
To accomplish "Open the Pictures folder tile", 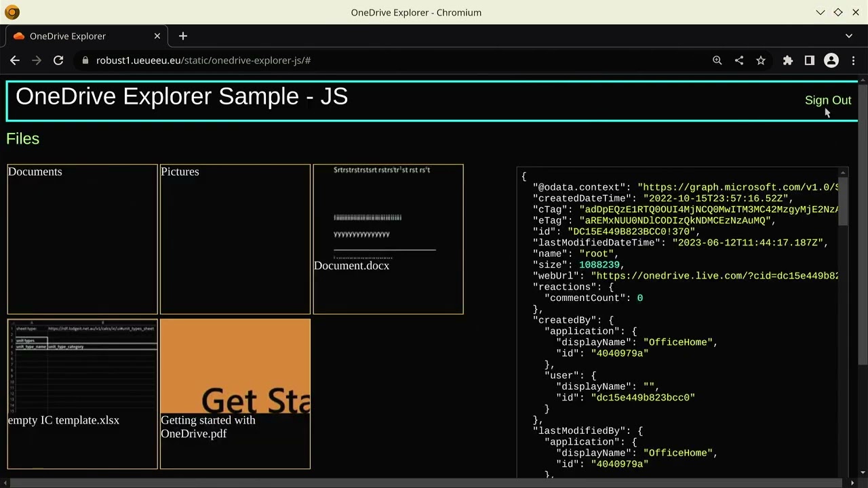I will (x=235, y=239).
